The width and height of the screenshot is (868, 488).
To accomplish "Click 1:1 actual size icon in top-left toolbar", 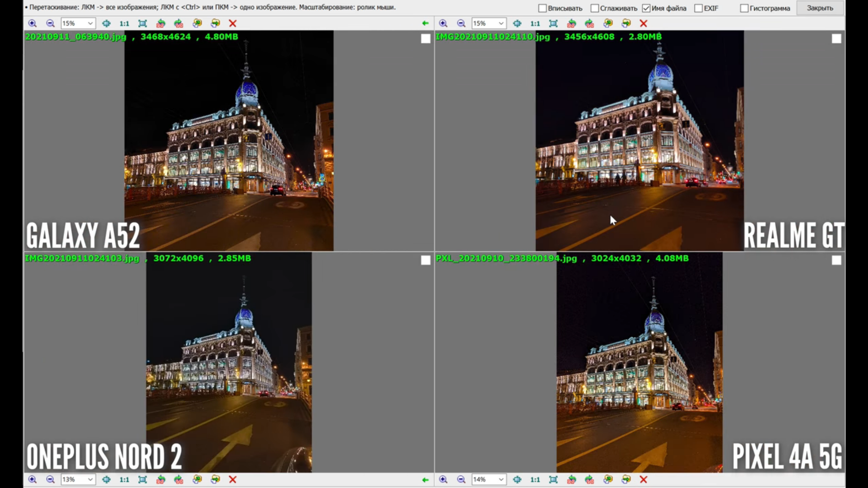I will pyautogui.click(x=124, y=23).
